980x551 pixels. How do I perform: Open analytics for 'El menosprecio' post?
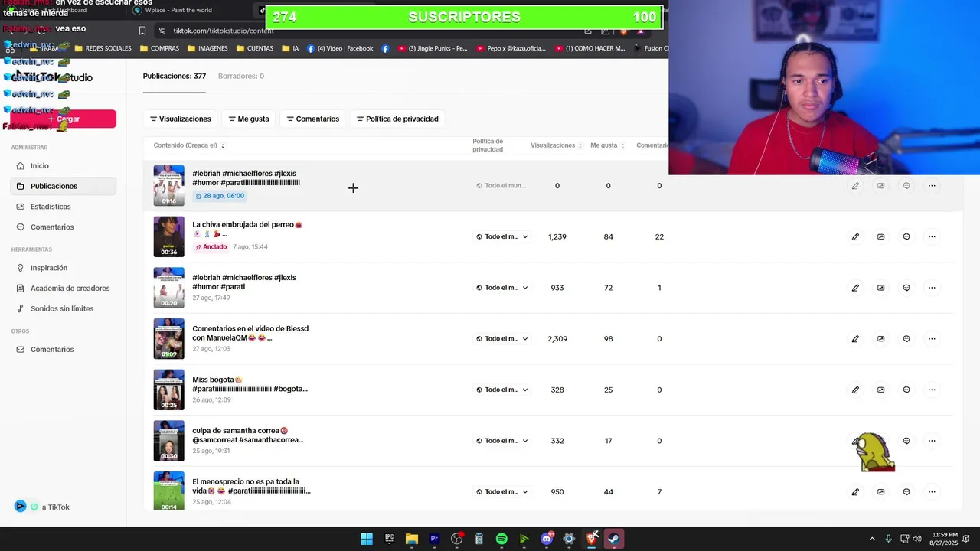pyautogui.click(x=880, y=491)
